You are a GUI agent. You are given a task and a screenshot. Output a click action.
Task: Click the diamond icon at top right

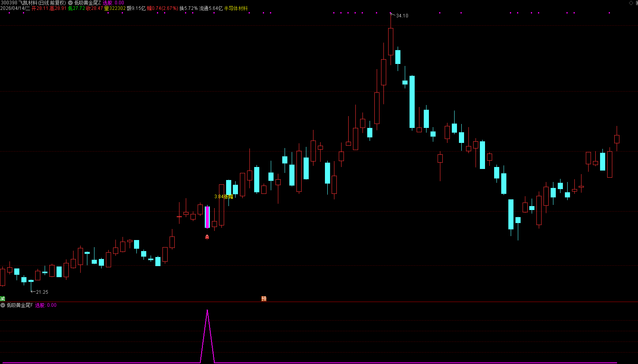[631, 3]
